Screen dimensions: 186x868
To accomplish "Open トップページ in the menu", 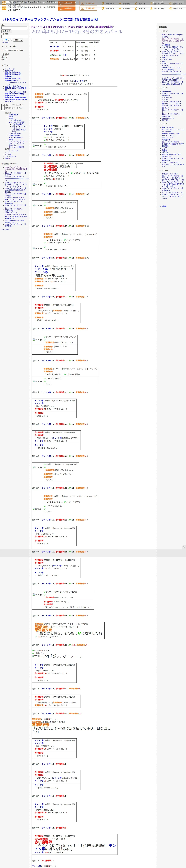I will tap(10, 69).
